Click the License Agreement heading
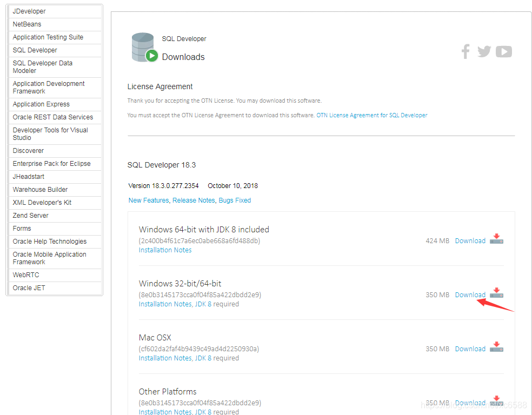 pyautogui.click(x=160, y=87)
